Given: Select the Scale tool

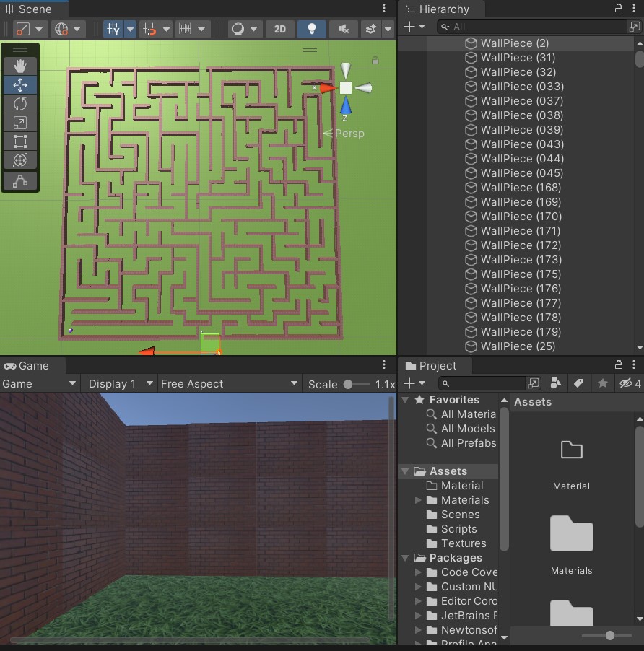Looking at the screenshot, I should 20,123.
